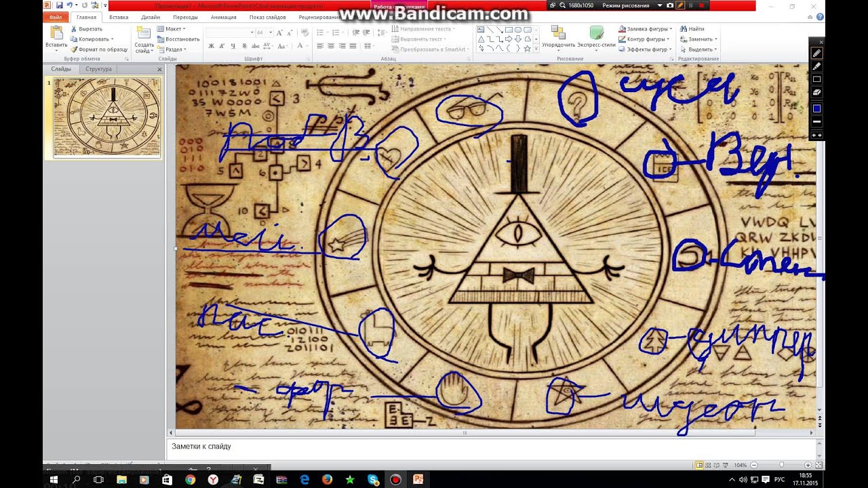Click Копировать (Copy) button
The width and height of the screenshot is (868, 488).
[x=90, y=39]
